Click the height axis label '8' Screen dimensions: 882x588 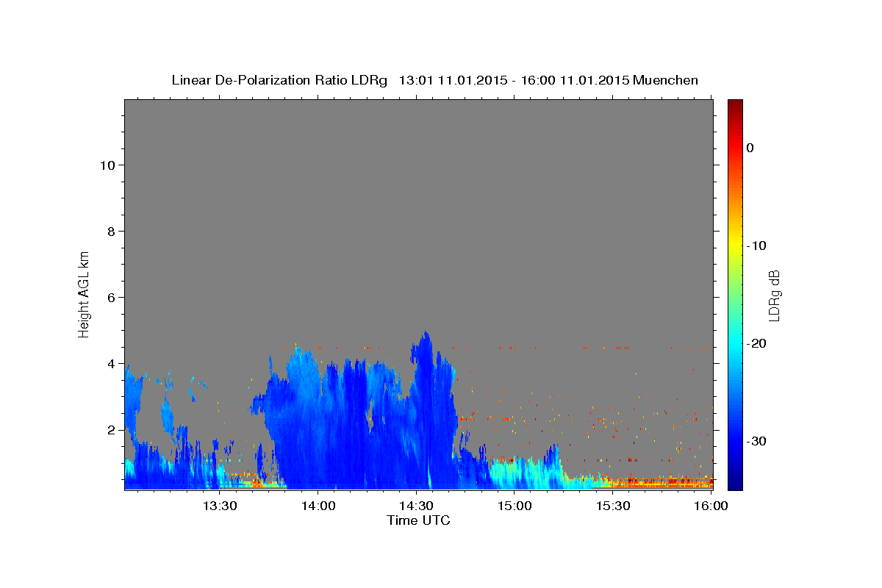point(112,231)
